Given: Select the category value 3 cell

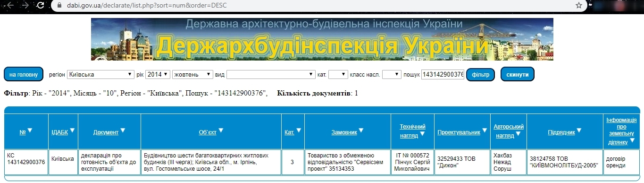Looking at the screenshot, I should click(293, 162).
